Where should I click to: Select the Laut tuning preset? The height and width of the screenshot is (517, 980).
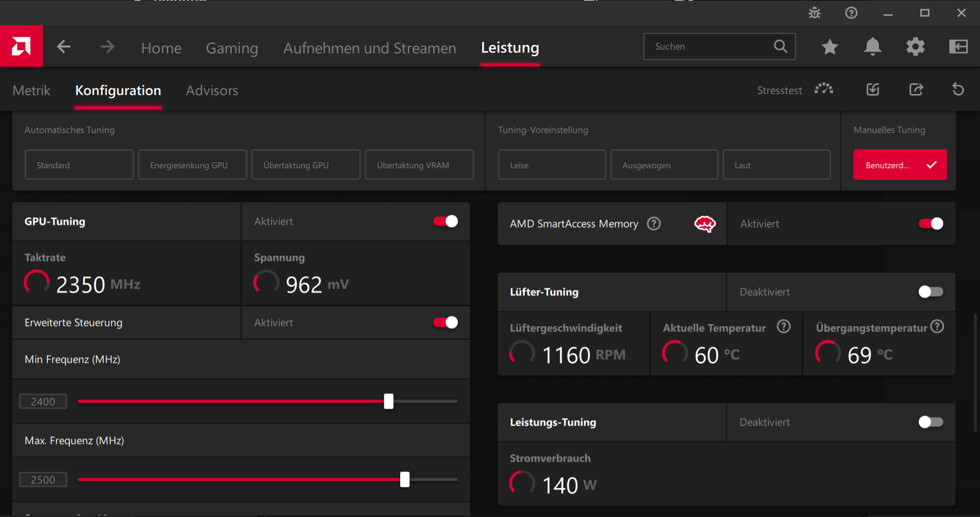[x=776, y=165]
